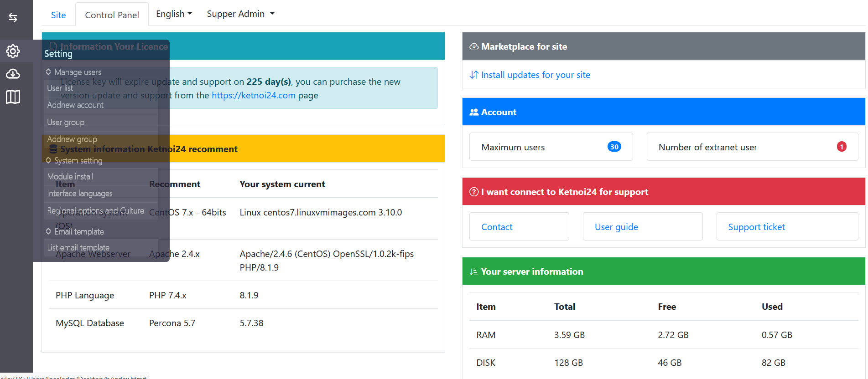Toggle the sidebar collapse arrows icon
This screenshot has width=868, height=379.
(x=13, y=17)
